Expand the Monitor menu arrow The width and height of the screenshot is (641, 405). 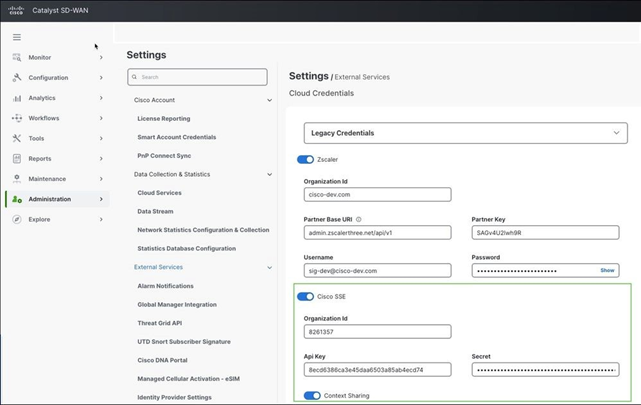pyautogui.click(x=101, y=58)
